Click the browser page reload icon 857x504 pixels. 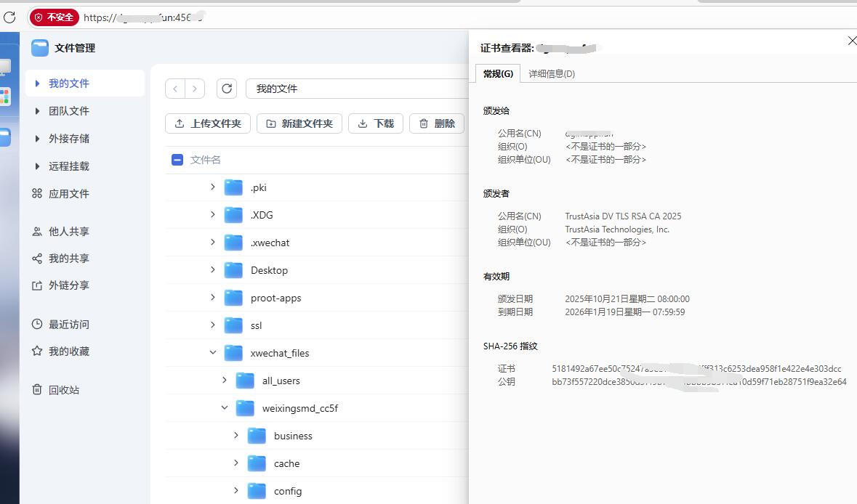tap(9, 17)
